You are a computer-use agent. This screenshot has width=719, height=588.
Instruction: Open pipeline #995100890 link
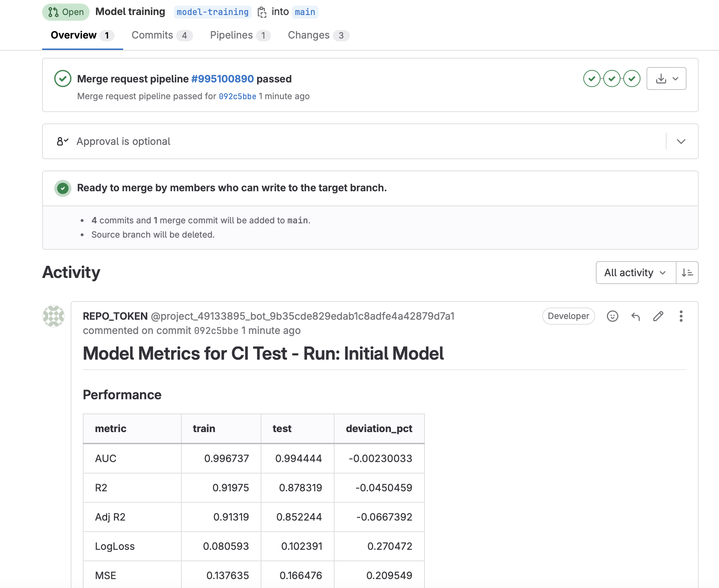pyautogui.click(x=222, y=78)
